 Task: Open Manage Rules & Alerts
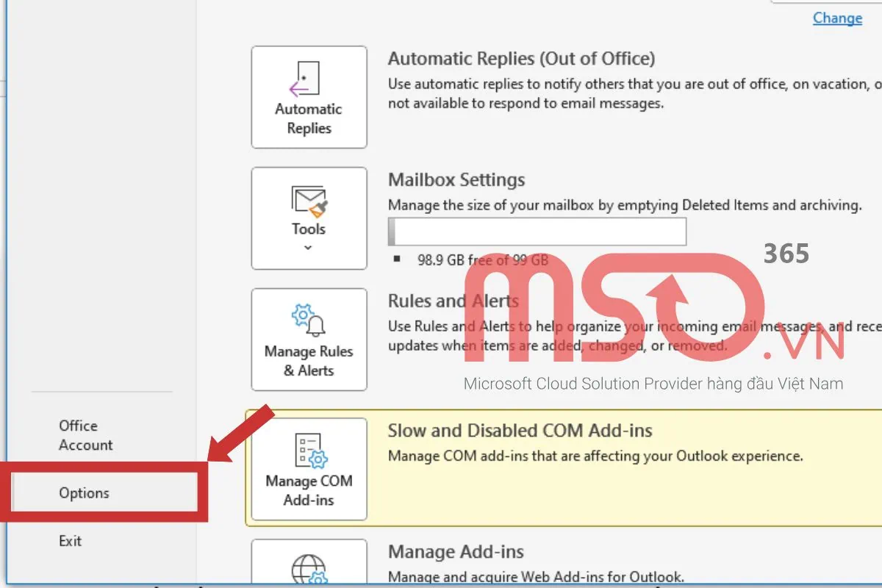pos(309,340)
